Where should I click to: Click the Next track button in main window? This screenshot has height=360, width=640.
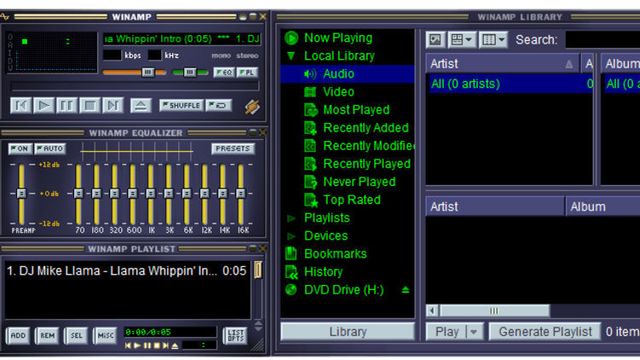coord(113,106)
